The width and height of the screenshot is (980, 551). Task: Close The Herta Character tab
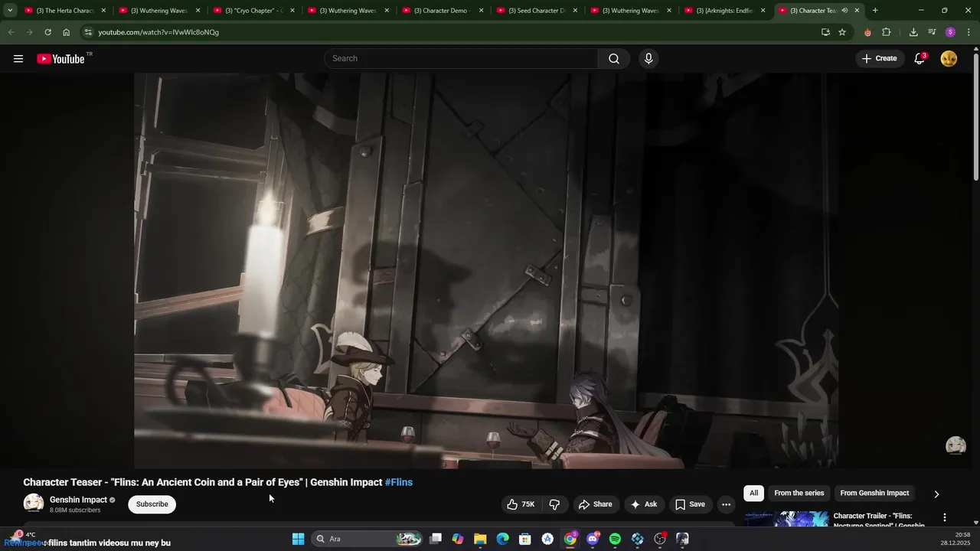click(103, 11)
